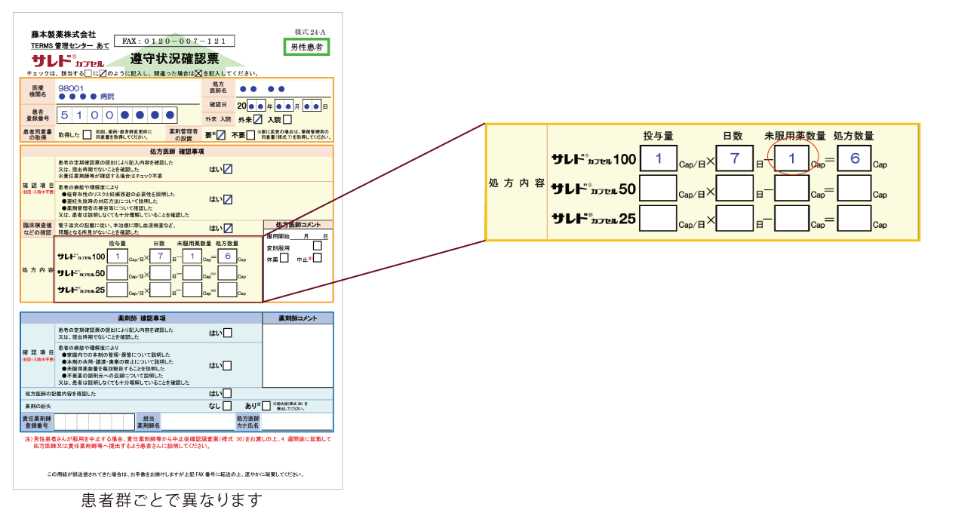Check the 不要 checkbox for 薬剤管理者
980x513 pixels.
(251, 135)
